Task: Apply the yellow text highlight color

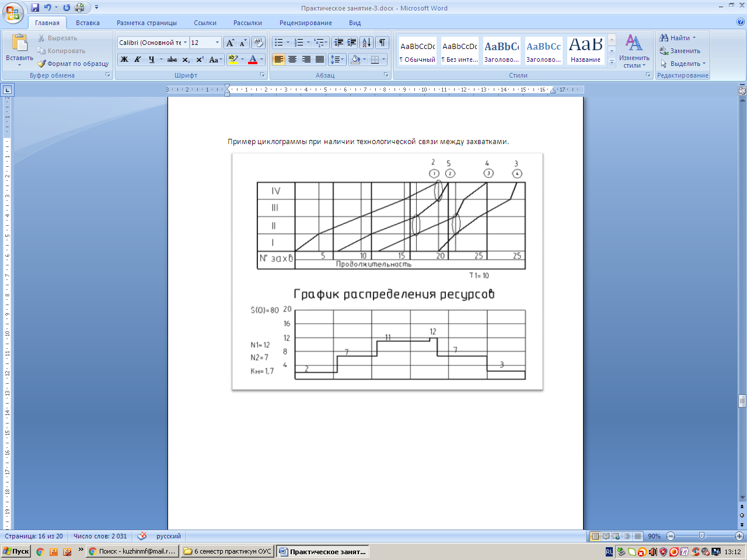Action: click(x=233, y=60)
